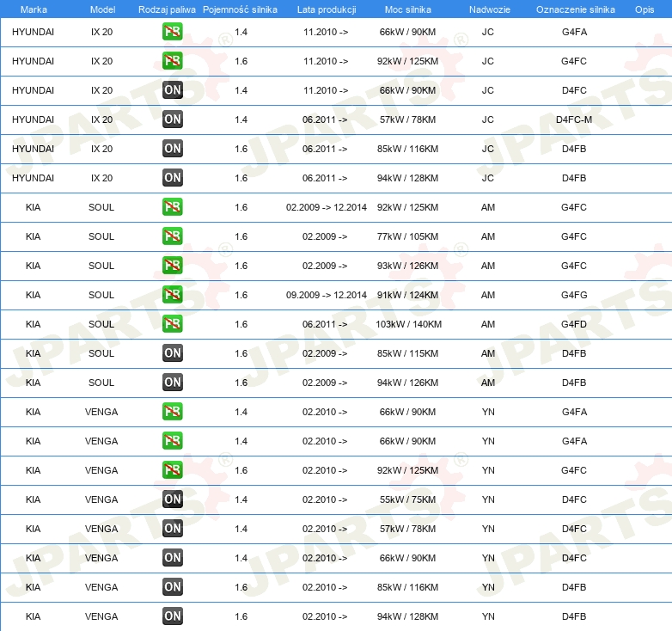Click the 55kW / 75KM power cell
The image size is (672, 631).
[x=407, y=499]
